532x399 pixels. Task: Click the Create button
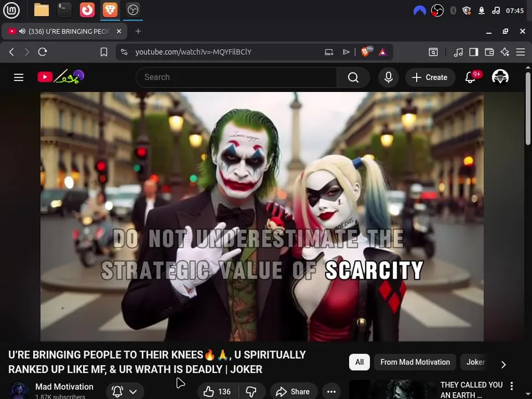point(430,78)
